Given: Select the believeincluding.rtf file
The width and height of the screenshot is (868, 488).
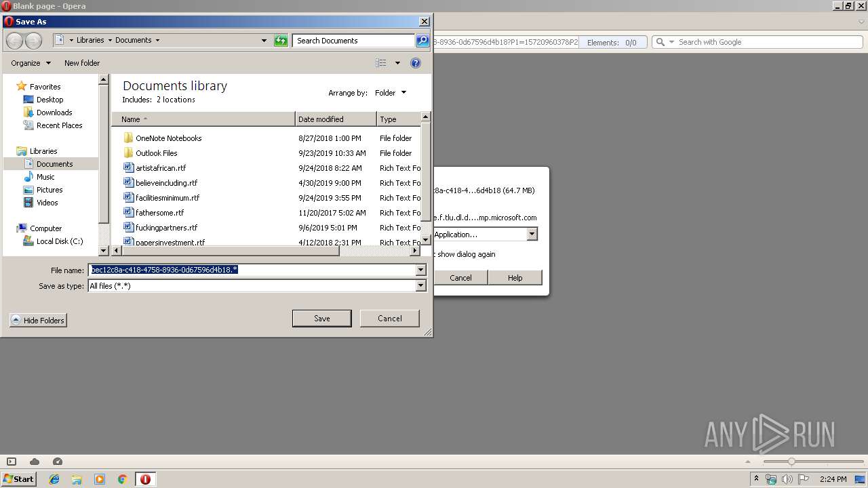Looking at the screenshot, I should point(166,183).
